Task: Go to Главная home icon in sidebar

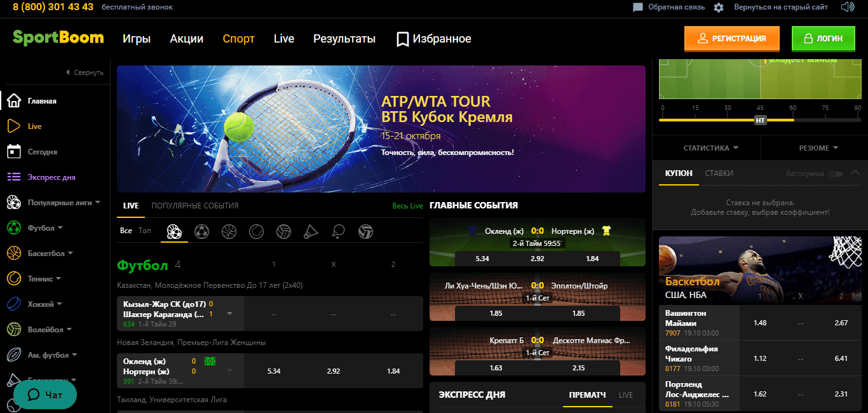Action: (x=14, y=101)
